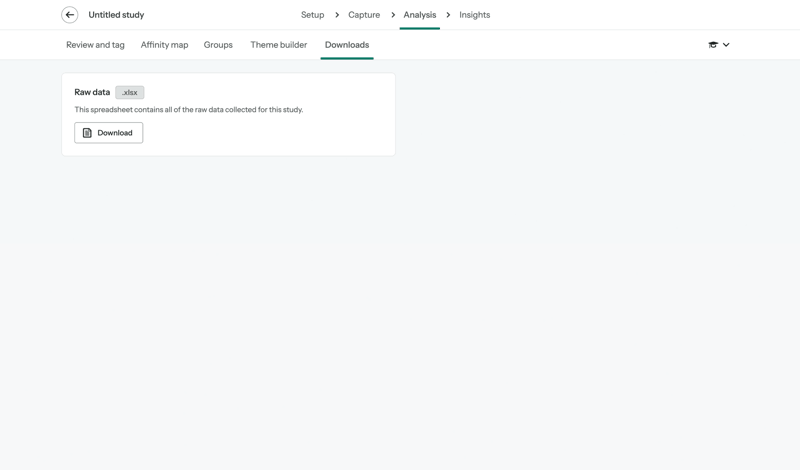Click the back arrow icon
This screenshot has height=470, width=800.
69,15
